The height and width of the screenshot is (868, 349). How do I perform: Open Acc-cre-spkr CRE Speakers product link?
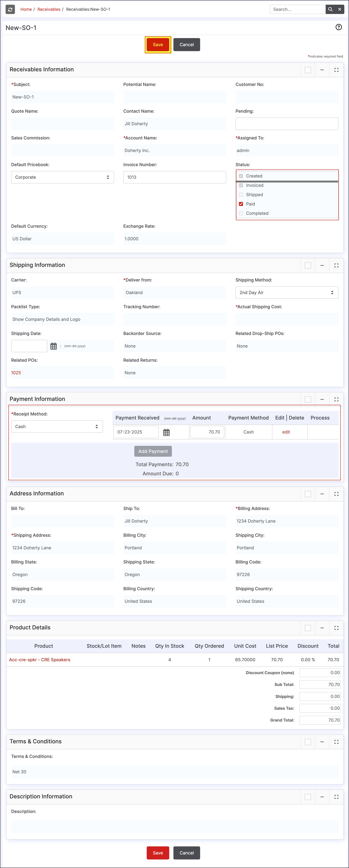40,660
